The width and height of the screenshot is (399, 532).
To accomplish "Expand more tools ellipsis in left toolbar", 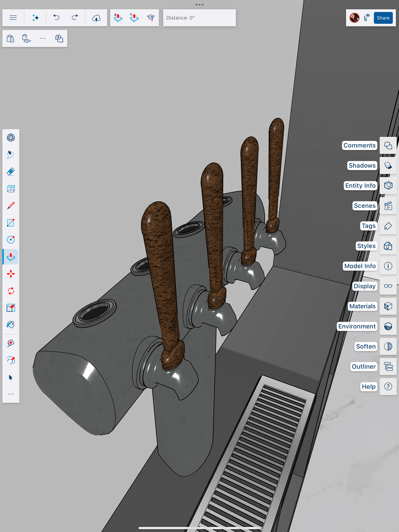I will coord(11,394).
